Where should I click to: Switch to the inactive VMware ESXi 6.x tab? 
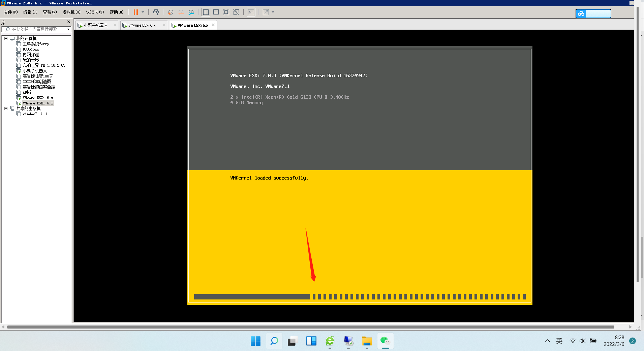coord(142,25)
